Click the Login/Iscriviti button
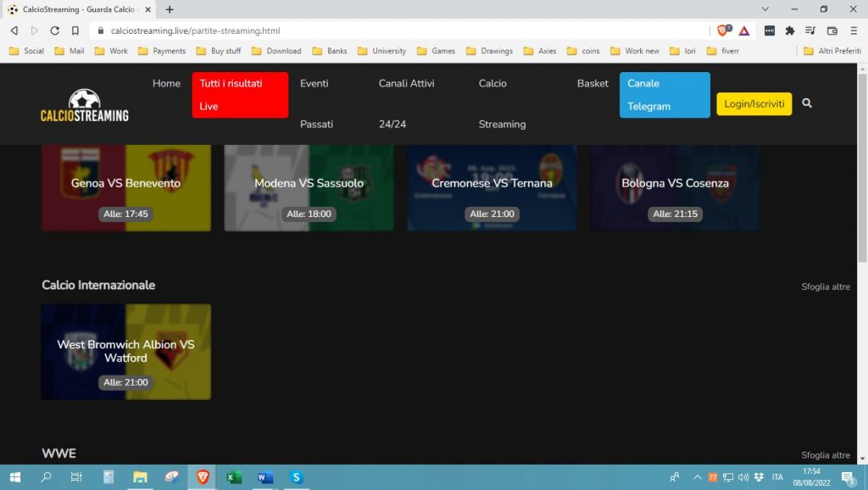 click(754, 102)
